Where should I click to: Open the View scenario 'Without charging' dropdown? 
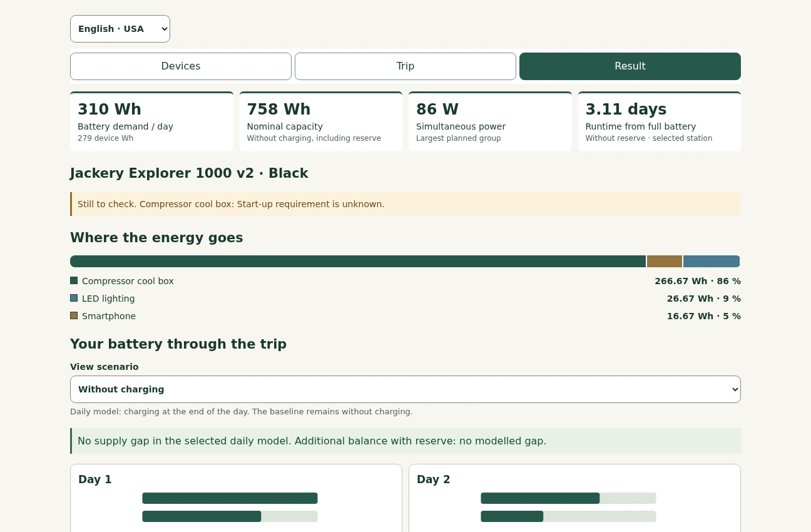pos(405,389)
